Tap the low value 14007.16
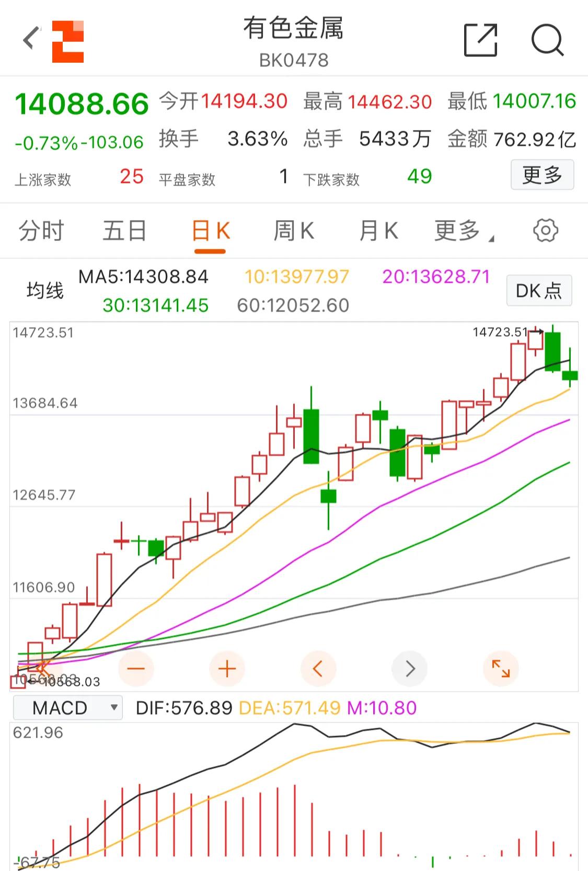The height and width of the screenshot is (871, 588). (534, 101)
